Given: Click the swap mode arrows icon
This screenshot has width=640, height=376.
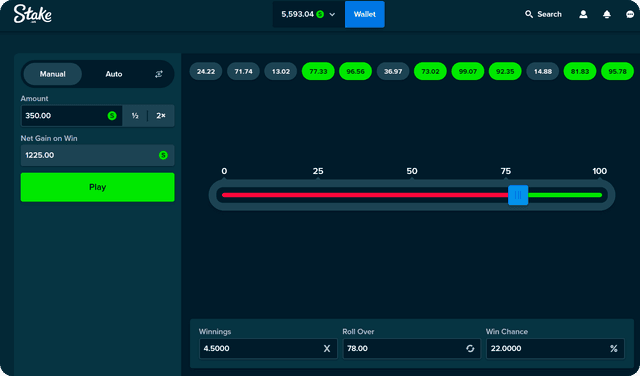Looking at the screenshot, I should coord(159,74).
